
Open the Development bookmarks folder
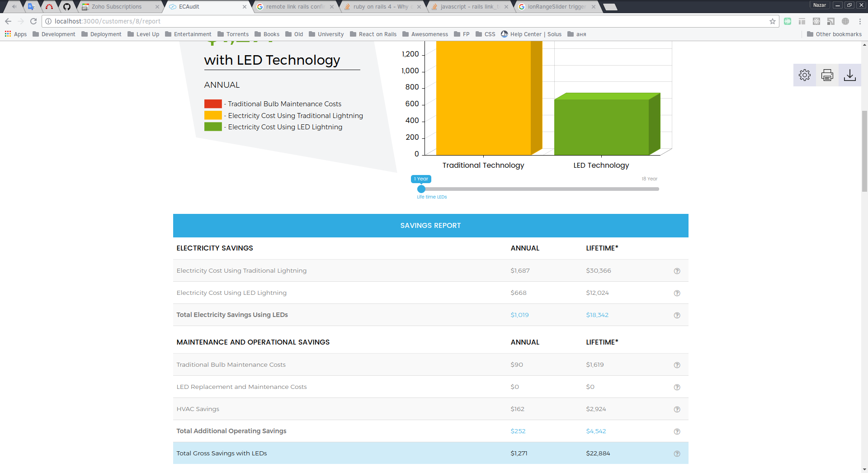54,34
